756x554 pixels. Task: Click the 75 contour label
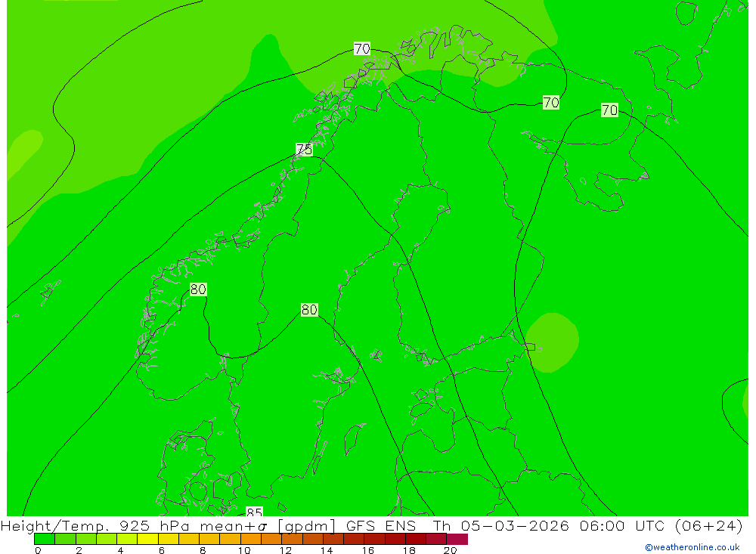click(304, 150)
